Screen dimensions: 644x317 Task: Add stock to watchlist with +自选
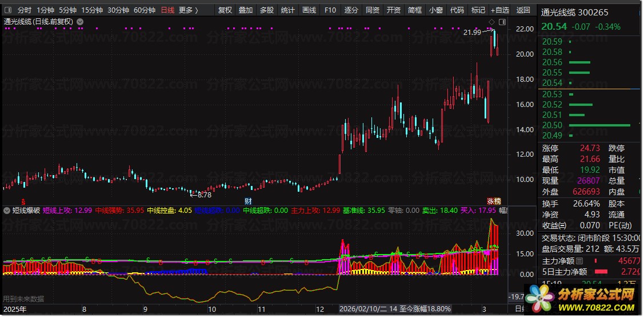tap(499, 10)
